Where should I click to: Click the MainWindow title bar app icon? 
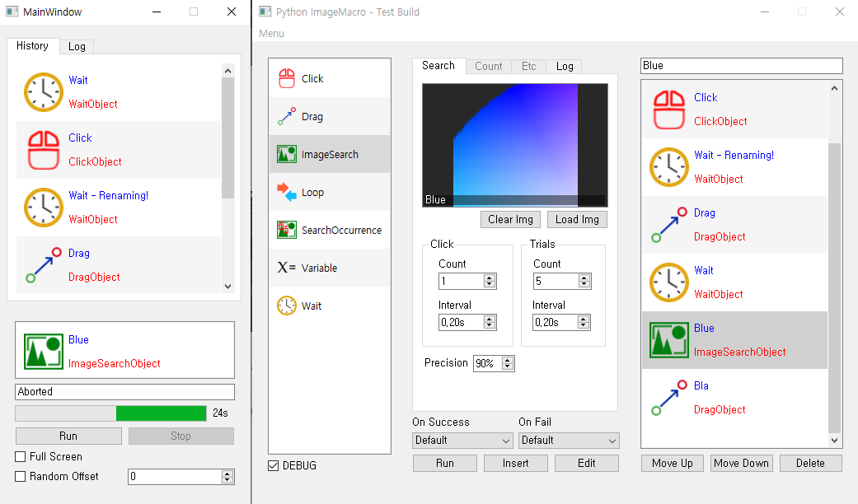[x=12, y=12]
